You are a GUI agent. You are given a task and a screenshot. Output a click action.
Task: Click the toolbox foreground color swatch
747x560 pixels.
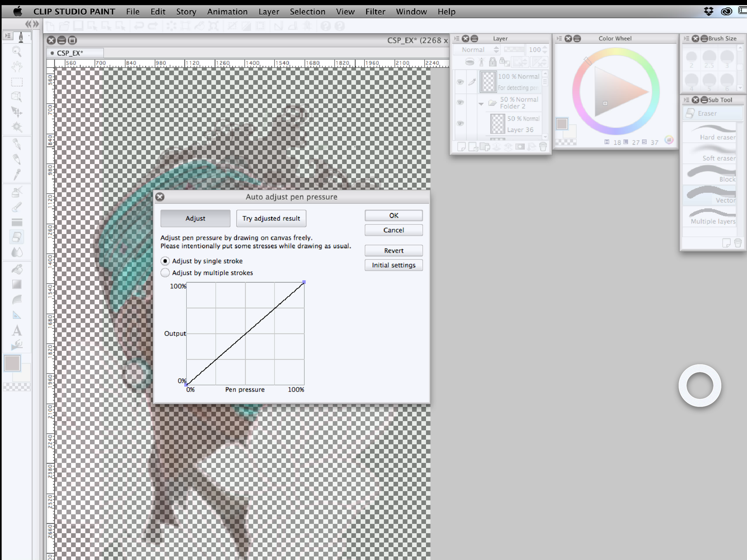(13, 363)
